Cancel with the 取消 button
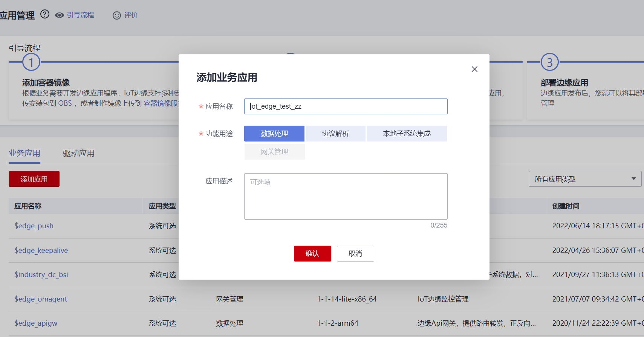The height and width of the screenshot is (337, 644). click(x=355, y=254)
